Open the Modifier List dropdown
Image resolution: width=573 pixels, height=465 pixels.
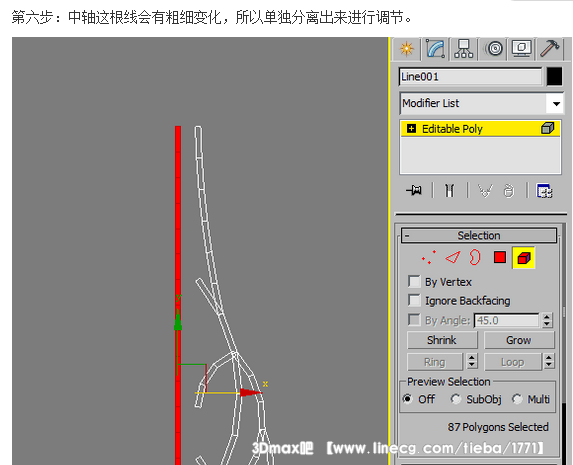(x=480, y=103)
